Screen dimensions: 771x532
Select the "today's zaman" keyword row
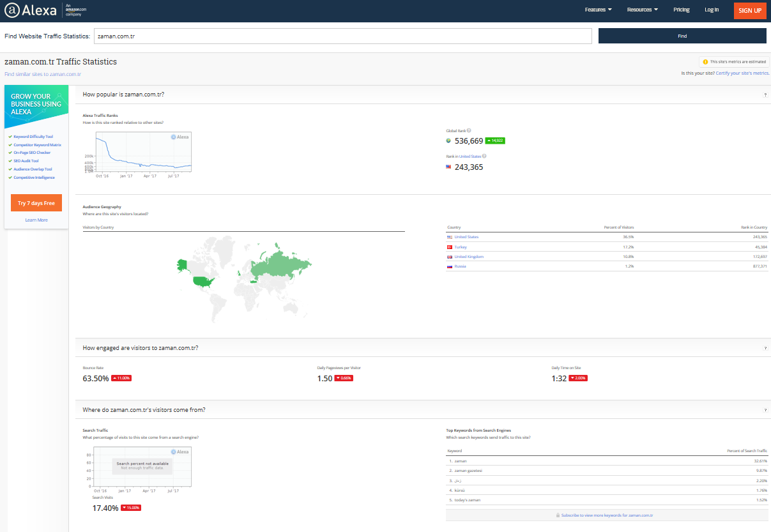[607, 499]
